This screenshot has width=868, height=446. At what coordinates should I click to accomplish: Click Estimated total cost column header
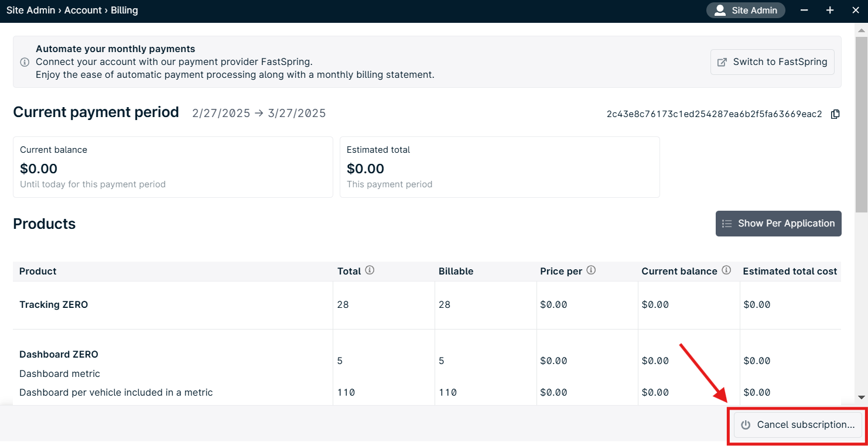[790, 272]
